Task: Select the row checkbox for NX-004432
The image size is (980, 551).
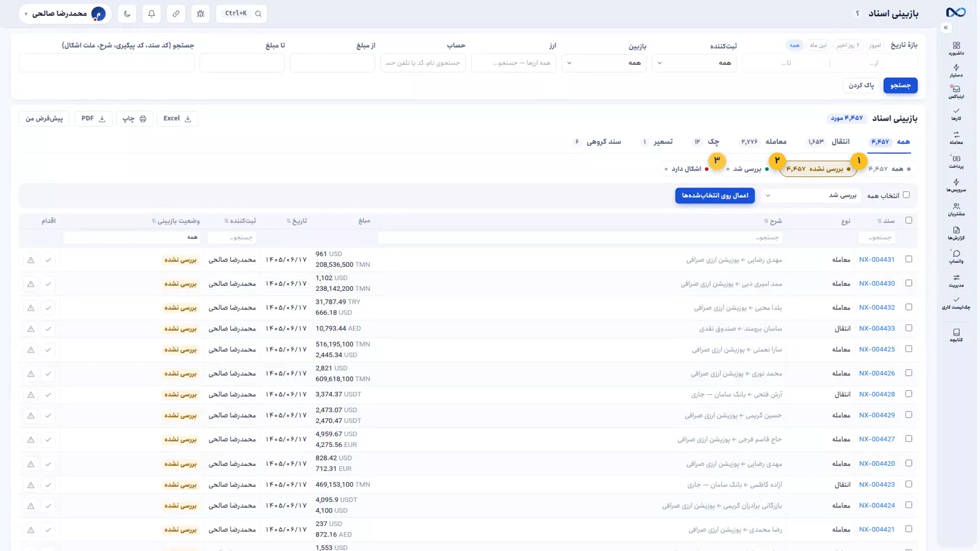Action: click(x=908, y=307)
